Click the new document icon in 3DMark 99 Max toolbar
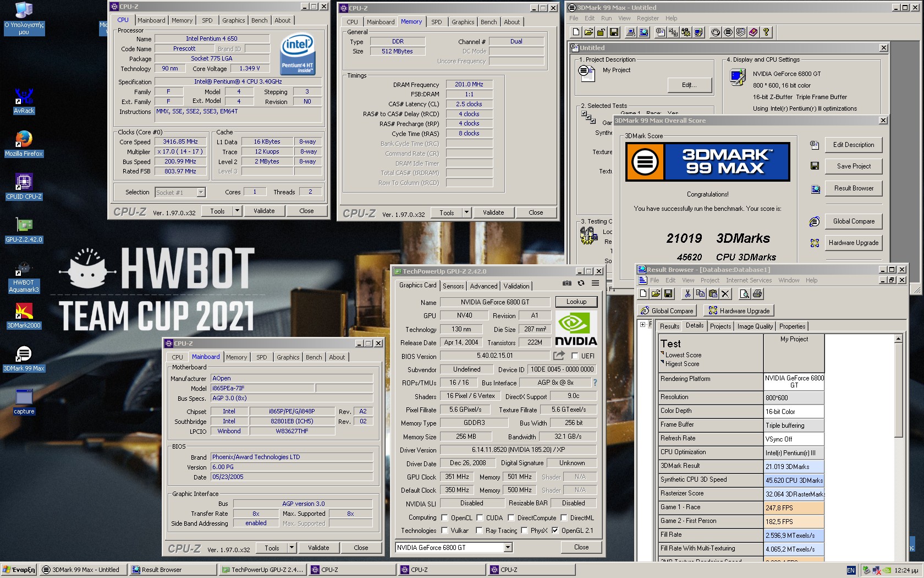 click(x=576, y=32)
